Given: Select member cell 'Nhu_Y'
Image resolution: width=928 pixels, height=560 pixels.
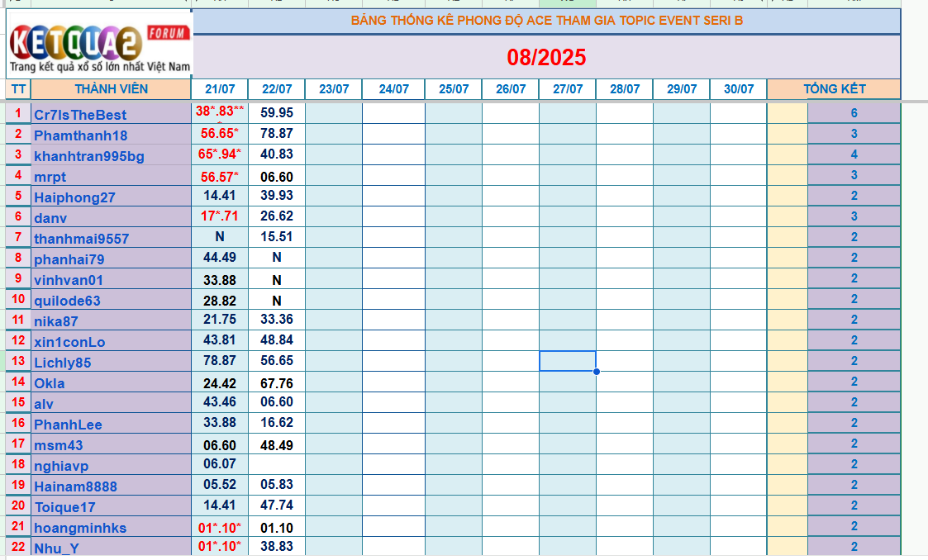Looking at the screenshot, I should tap(112, 547).
